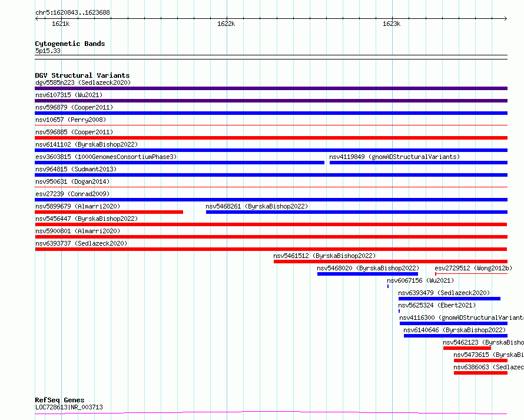Select the esv27239 (Conrad2009) label

pos(72,194)
